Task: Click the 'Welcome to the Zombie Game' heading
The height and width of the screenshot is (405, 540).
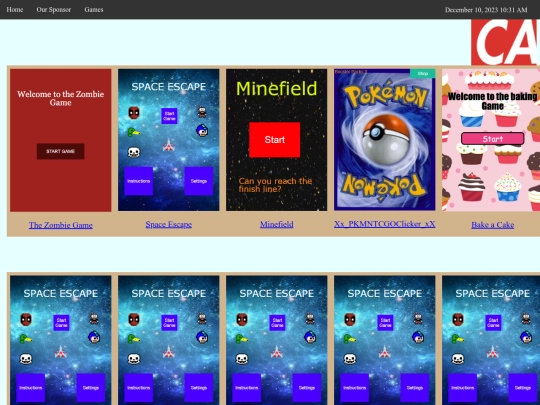Action: pos(61,98)
